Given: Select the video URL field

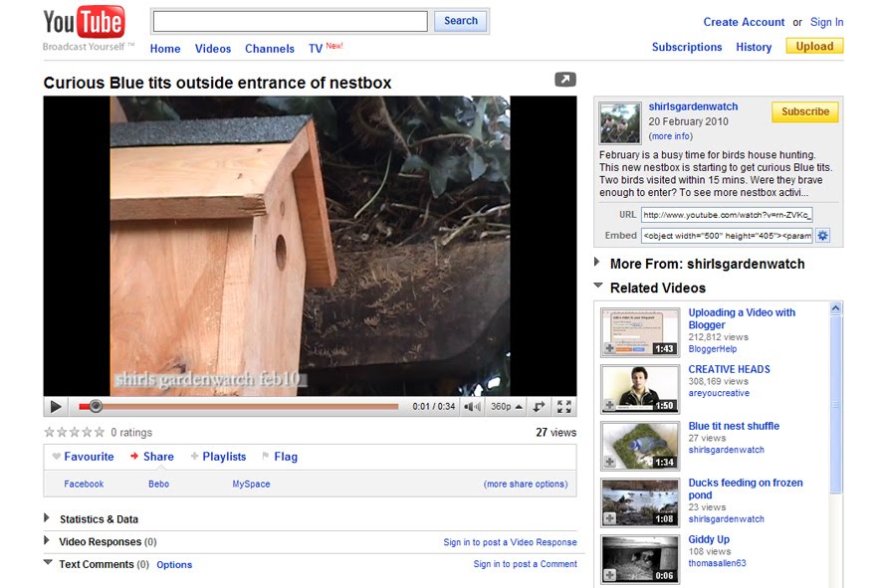Looking at the screenshot, I should pos(726,215).
